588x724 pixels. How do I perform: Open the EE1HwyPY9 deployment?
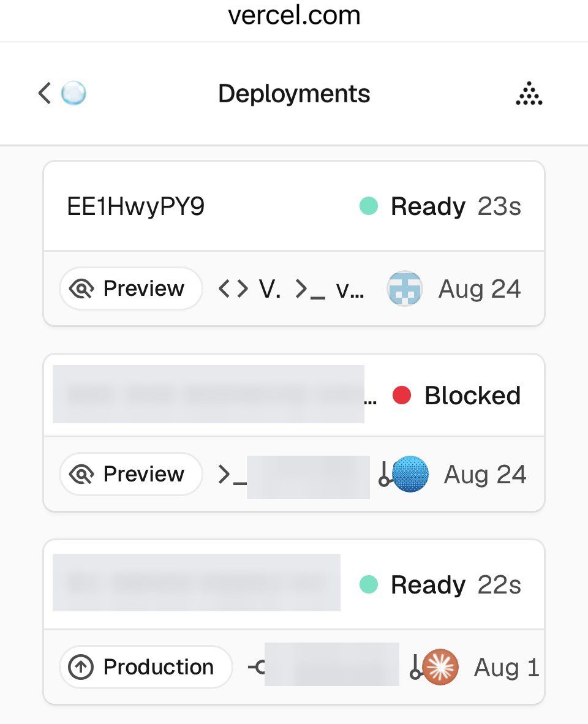click(136, 206)
